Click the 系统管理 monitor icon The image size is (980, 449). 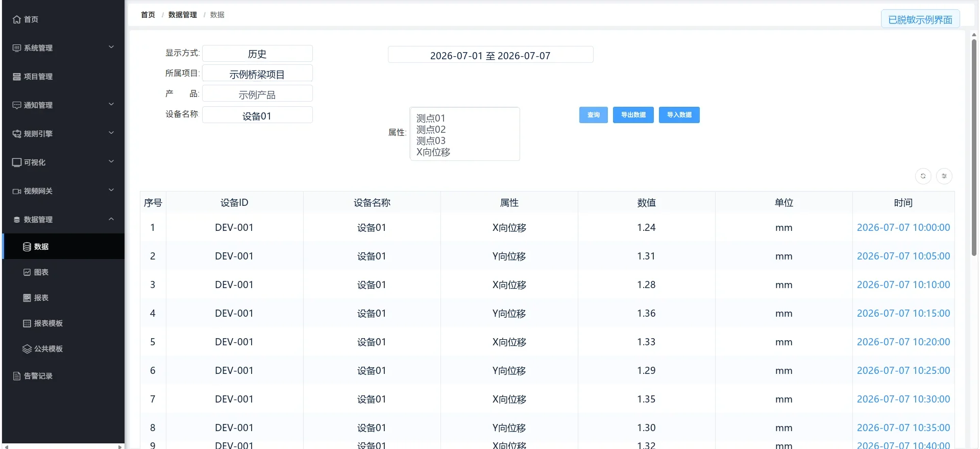[17, 48]
